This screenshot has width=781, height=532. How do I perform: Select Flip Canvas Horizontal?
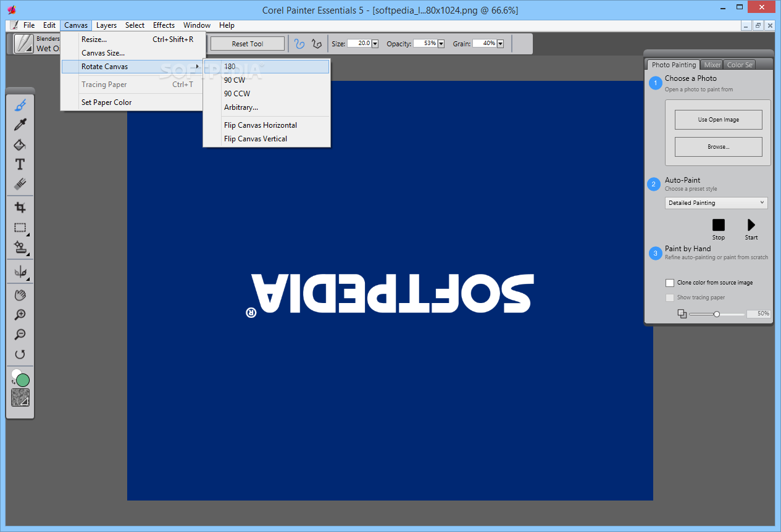click(267, 125)
